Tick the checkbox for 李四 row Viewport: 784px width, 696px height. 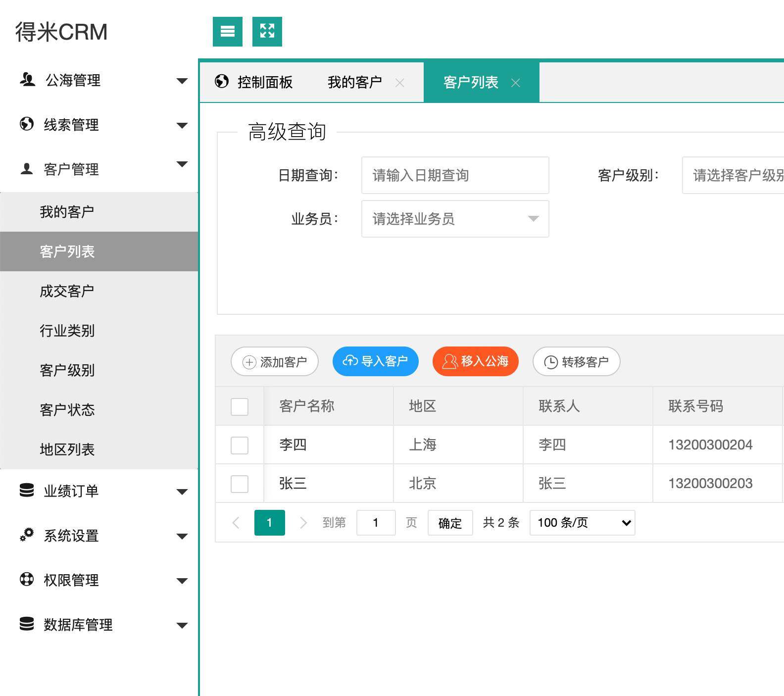click(x=240, y=445)
